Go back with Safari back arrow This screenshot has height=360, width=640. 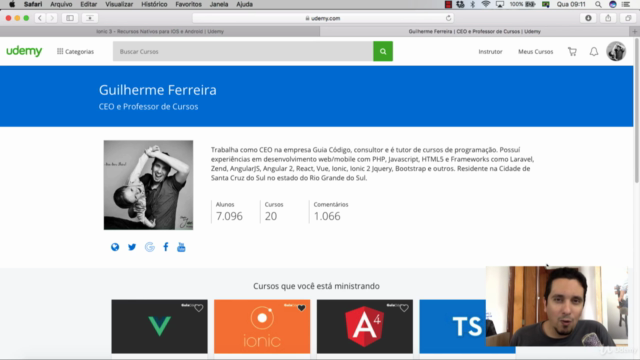coord(40,18)
